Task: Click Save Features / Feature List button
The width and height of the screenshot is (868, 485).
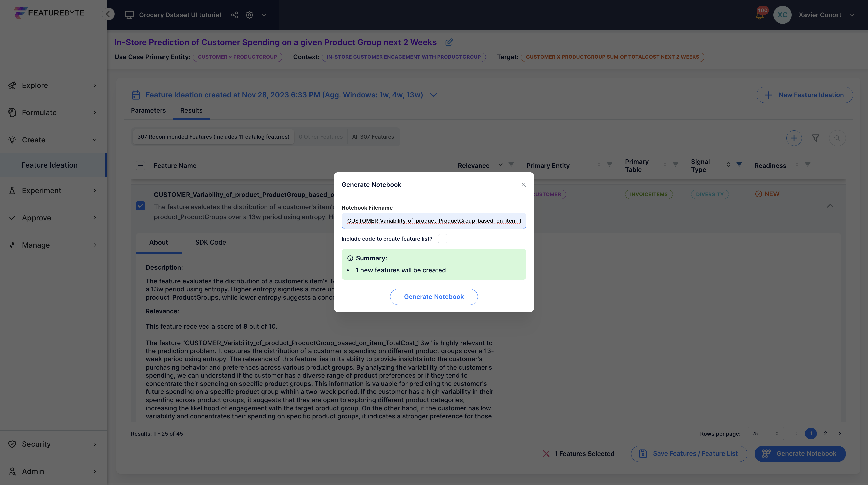Action: pos(689,454)
